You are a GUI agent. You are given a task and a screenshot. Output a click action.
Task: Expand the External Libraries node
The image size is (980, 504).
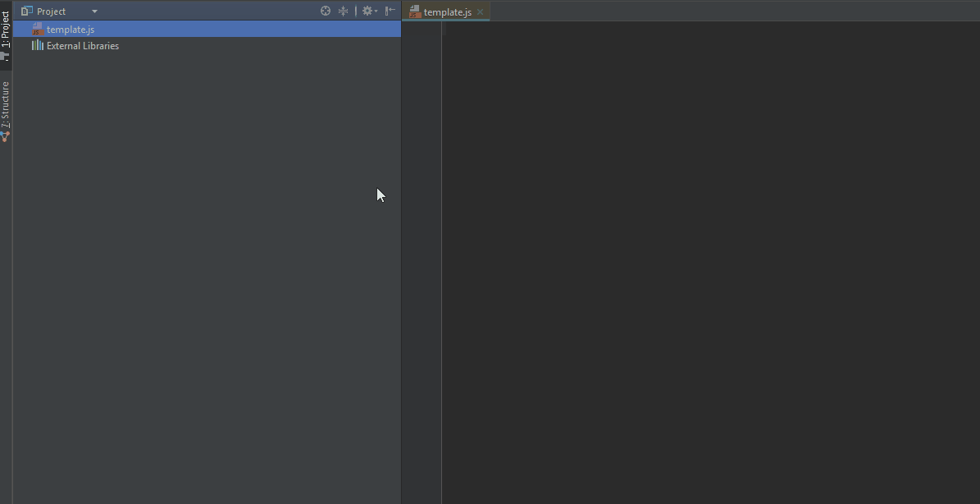pyautogui.click(x=82, y=46)
